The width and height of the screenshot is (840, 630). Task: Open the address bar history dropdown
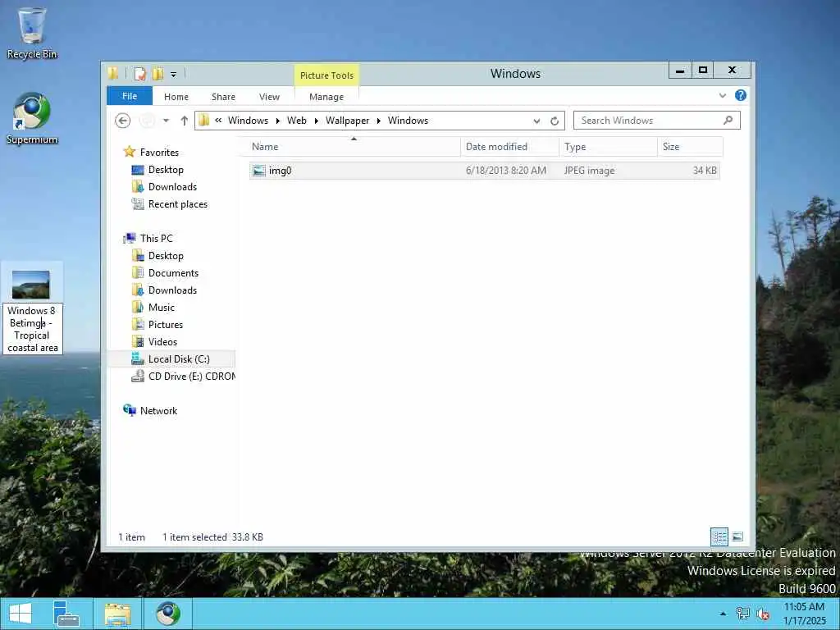click(x=536, y=121)
